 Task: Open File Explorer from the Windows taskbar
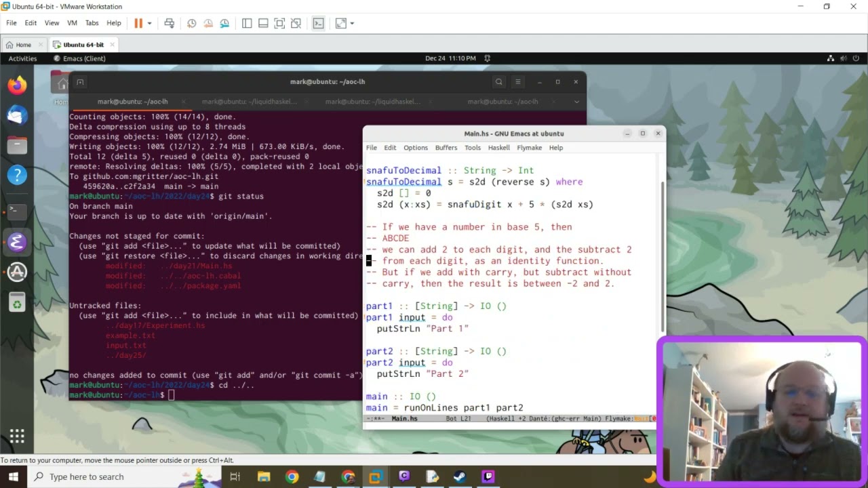point(263,476)
